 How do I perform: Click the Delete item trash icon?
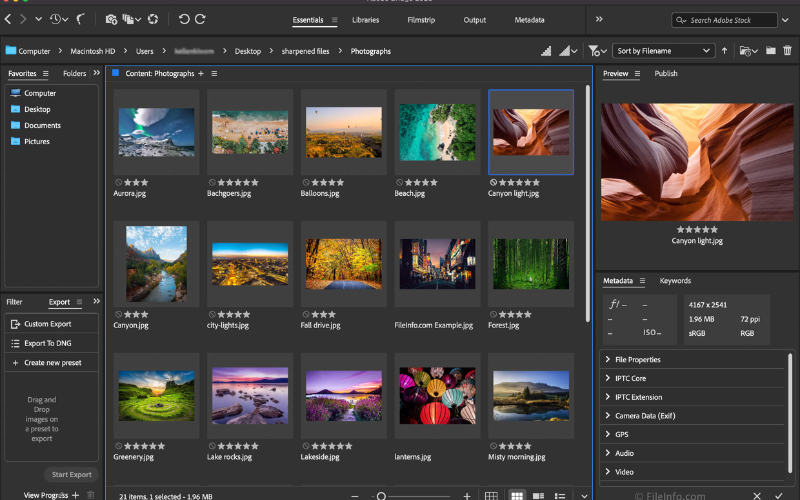pos(788,51)
